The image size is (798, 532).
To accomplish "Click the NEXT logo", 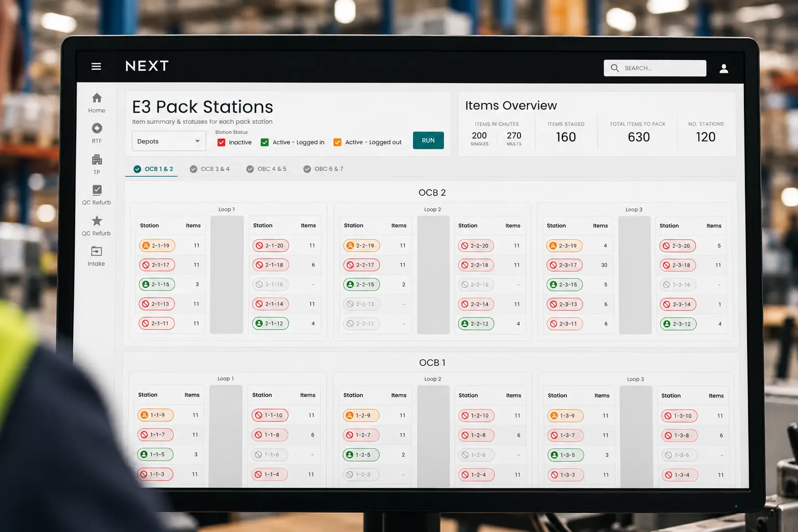I will 147,66.
